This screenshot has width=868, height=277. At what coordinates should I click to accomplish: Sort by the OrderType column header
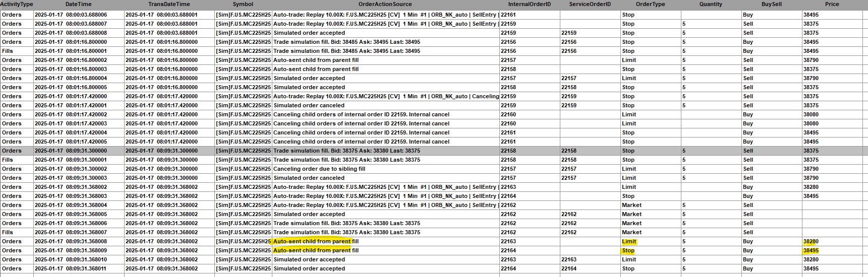click(651, 4)
